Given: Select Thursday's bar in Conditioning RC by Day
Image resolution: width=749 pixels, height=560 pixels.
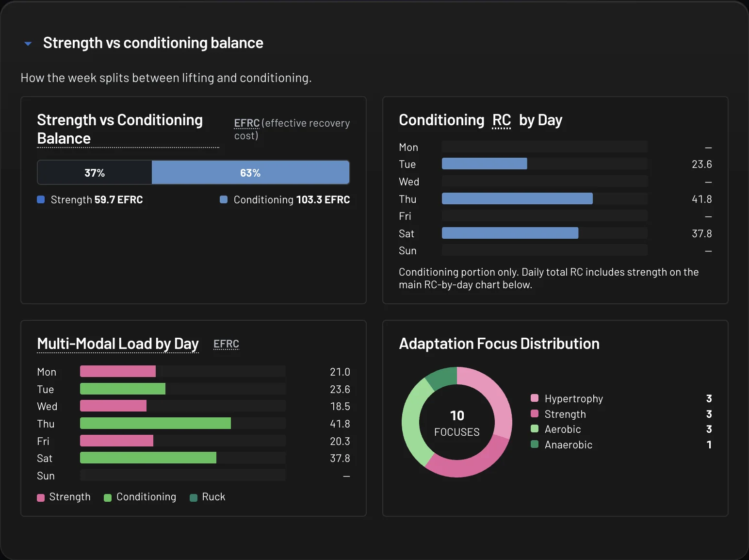Looking at the screenshot, I should 517,198.
